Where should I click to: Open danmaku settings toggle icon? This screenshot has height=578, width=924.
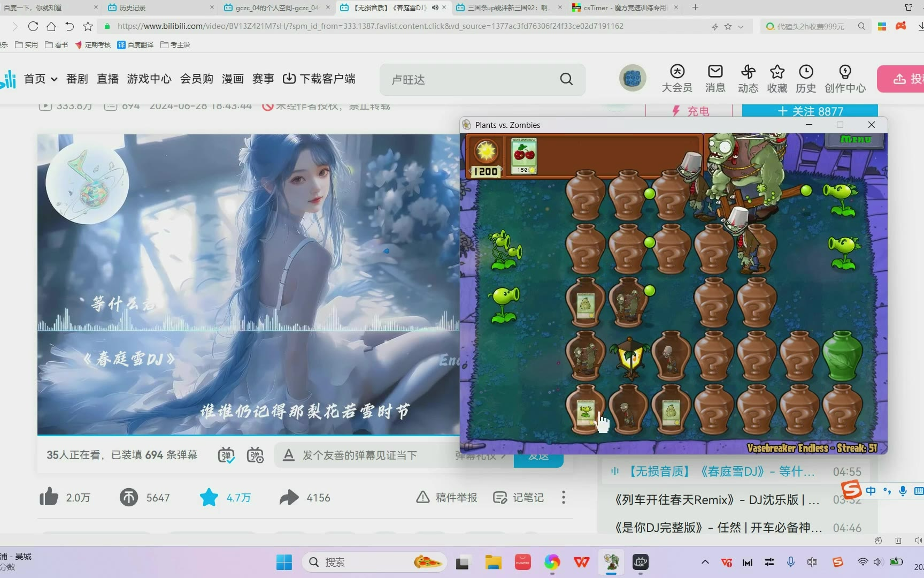255,455
